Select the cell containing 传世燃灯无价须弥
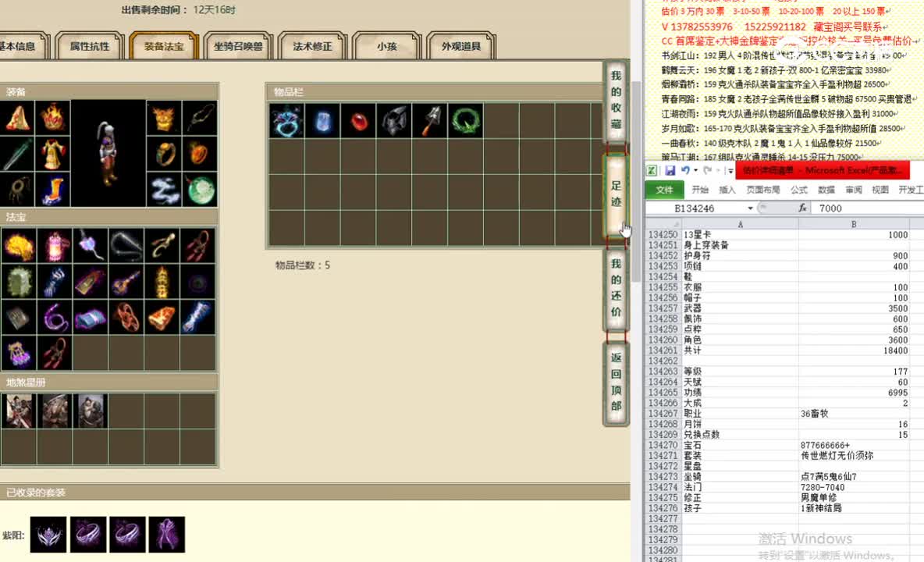This screenshot has width=924, height=562. (854, 455)
